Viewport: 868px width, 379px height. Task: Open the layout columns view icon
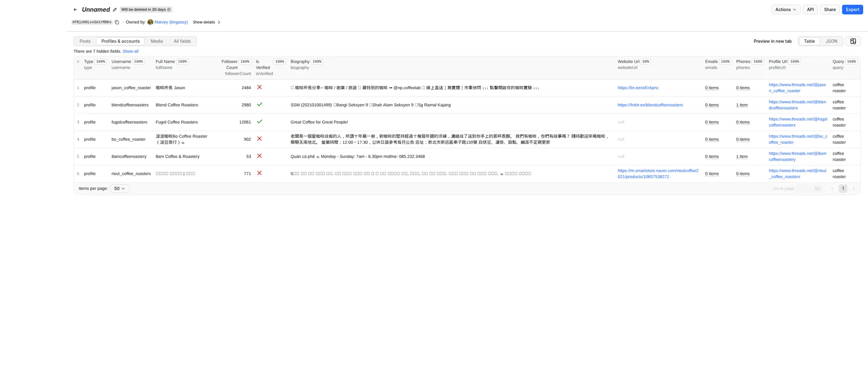coord(853,41)
